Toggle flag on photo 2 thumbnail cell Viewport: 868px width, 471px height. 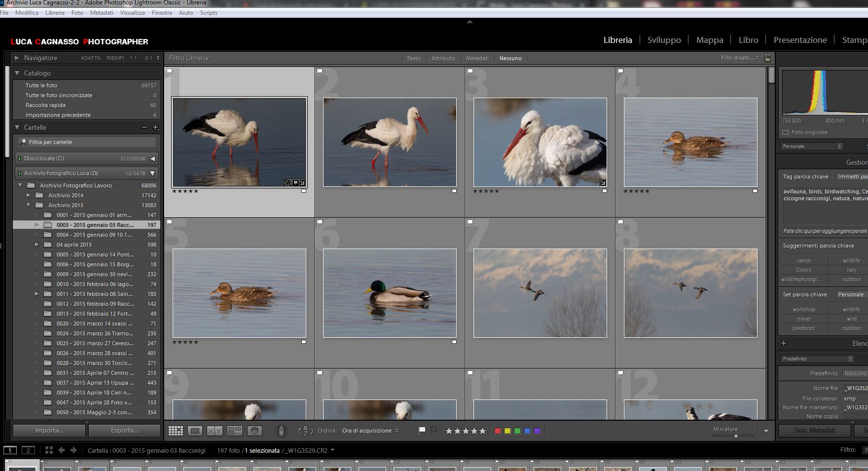point(320,72)
